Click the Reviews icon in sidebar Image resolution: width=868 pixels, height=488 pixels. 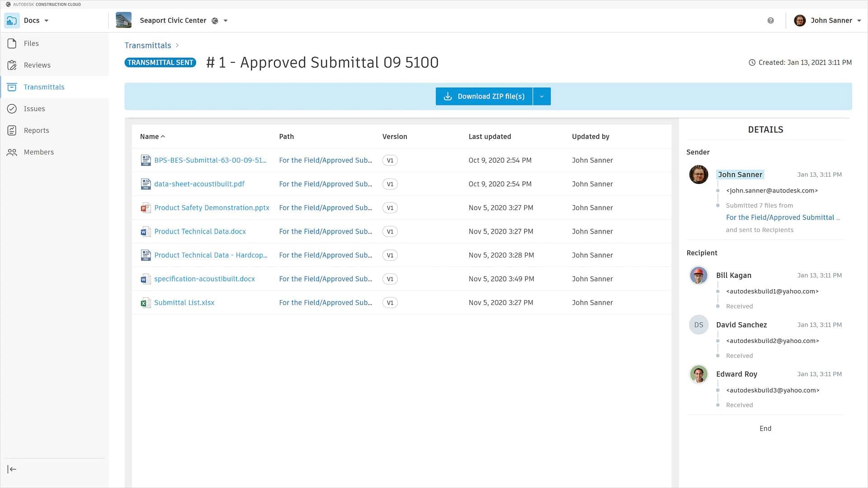click(x=12, y=65)
